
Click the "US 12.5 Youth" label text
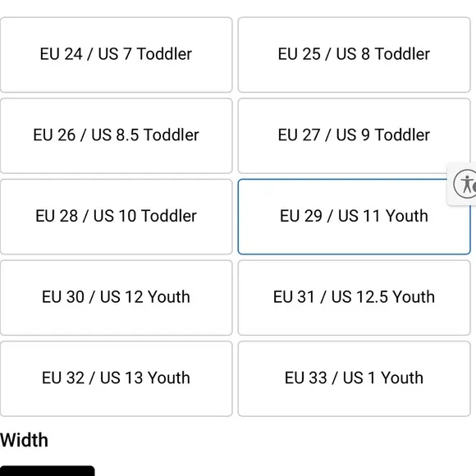pyautogui.click(x=382, y=297)
